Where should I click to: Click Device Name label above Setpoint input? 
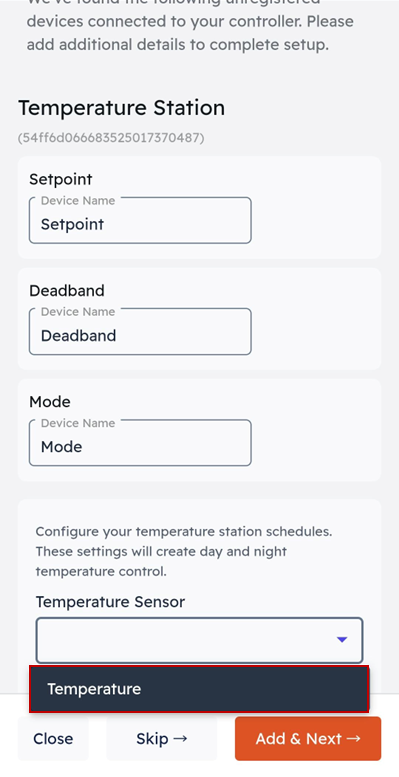78,201
